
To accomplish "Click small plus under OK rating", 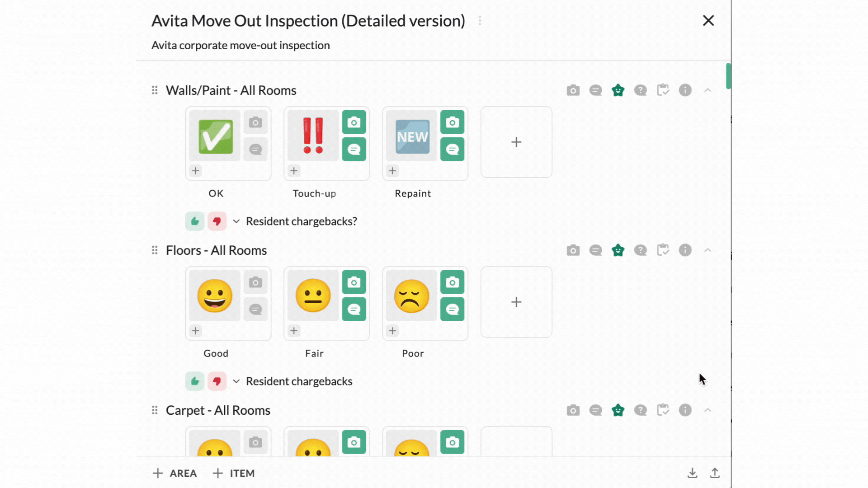I will (x=195, y=171).
